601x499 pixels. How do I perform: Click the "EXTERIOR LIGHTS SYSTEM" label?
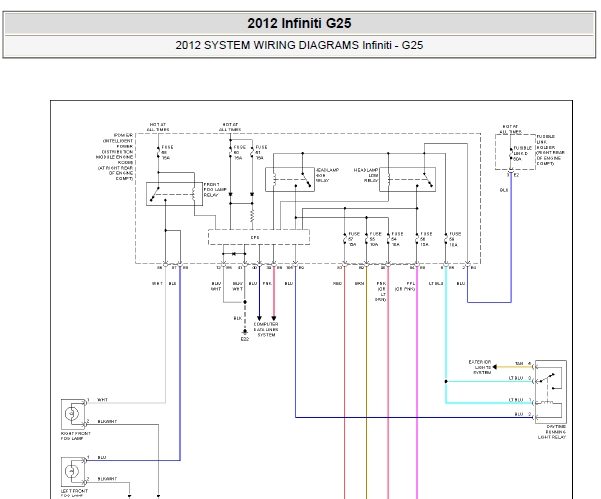tap(479, 367)
